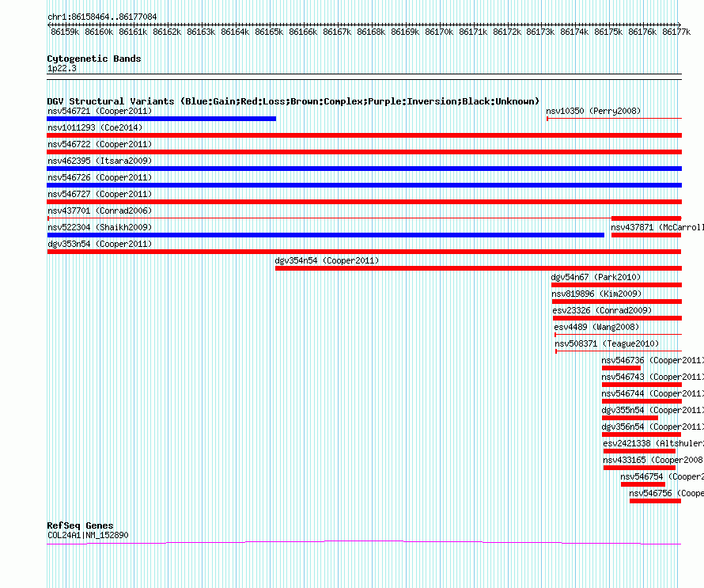The image size is (704, 588).
Task: Select the red dgv354n54 loss bar
Action: pos(479,268)
